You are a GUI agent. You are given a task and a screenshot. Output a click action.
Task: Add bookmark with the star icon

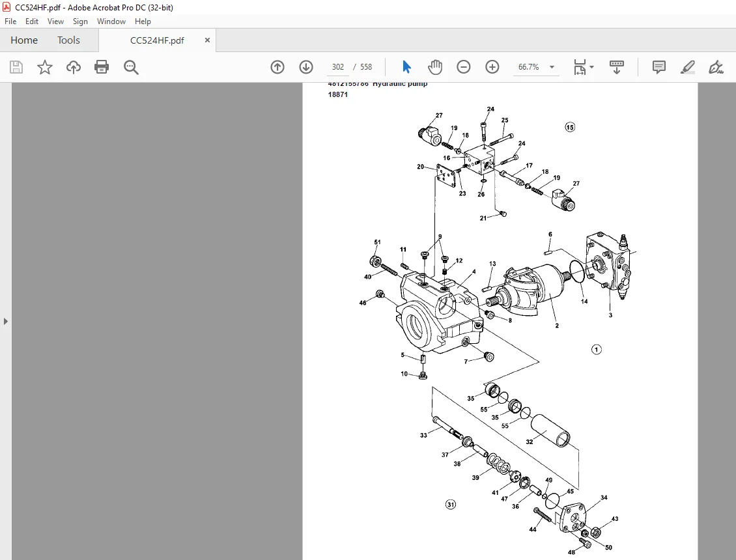pos(44,67)
